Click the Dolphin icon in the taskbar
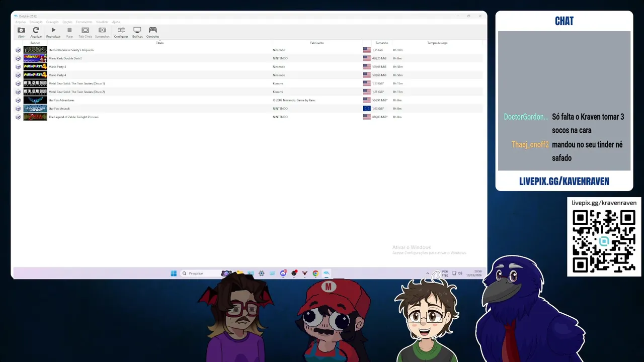Viewport: 644px width, 362px height. (x=326, y=274)
